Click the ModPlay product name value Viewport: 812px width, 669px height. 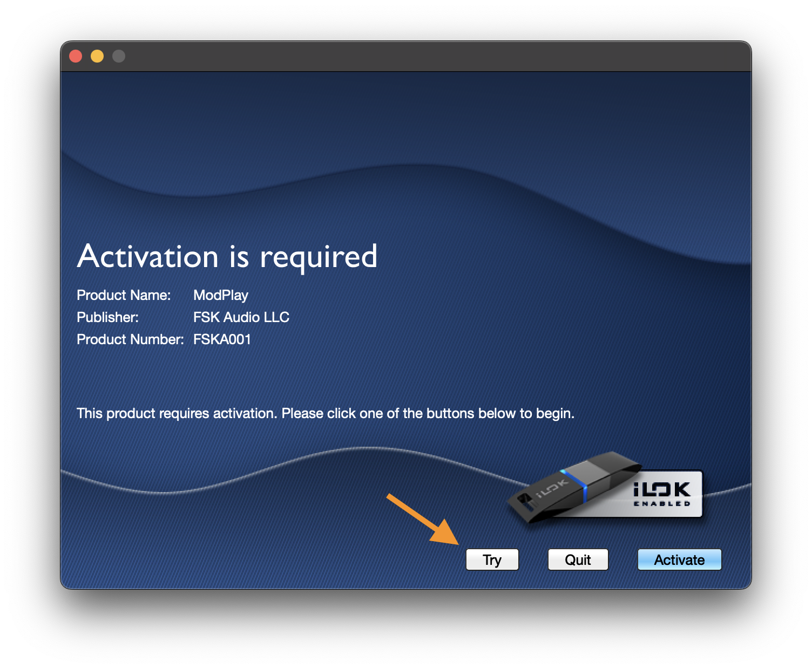click(221, 295)
